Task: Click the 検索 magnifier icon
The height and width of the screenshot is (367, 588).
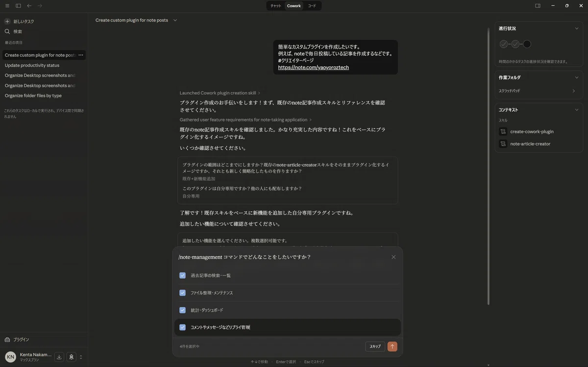Action: coord(7,31)
